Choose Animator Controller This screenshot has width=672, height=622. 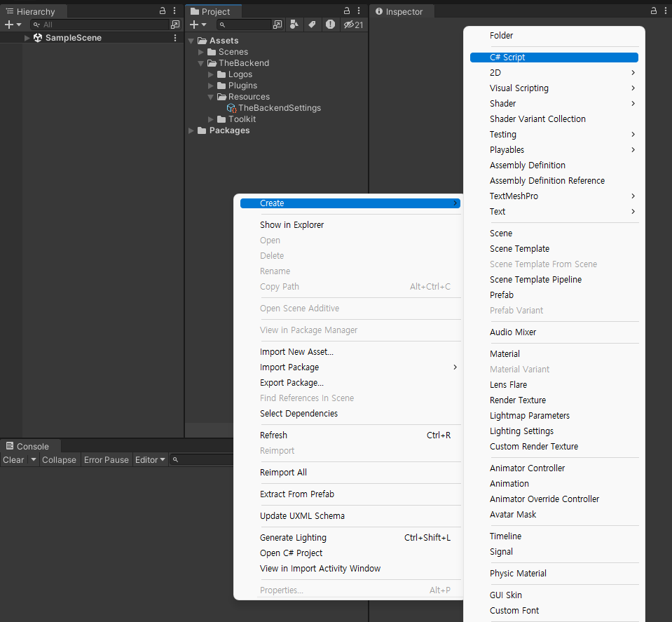coord(554,468)
